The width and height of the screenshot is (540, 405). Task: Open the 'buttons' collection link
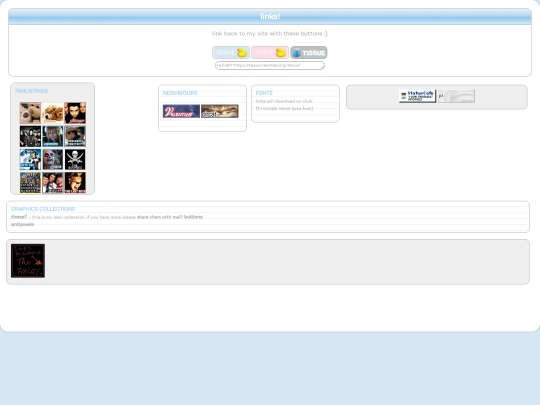(193, 217)
